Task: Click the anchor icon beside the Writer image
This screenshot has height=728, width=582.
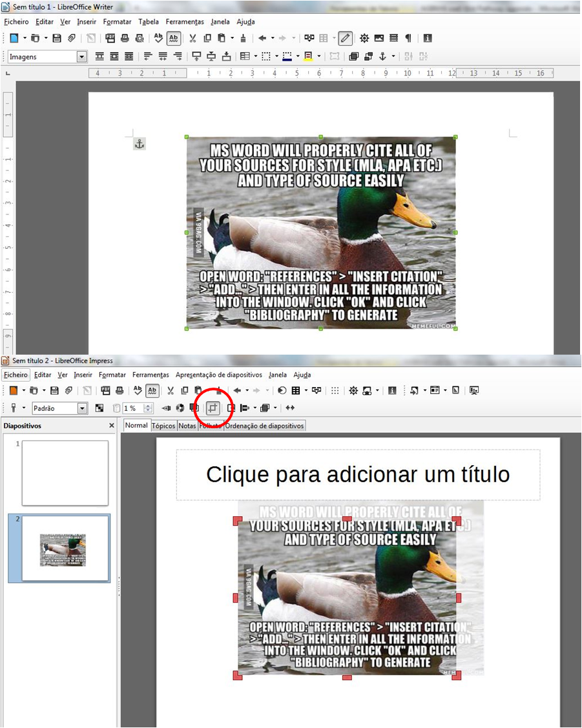Action: tap(139, 143)
